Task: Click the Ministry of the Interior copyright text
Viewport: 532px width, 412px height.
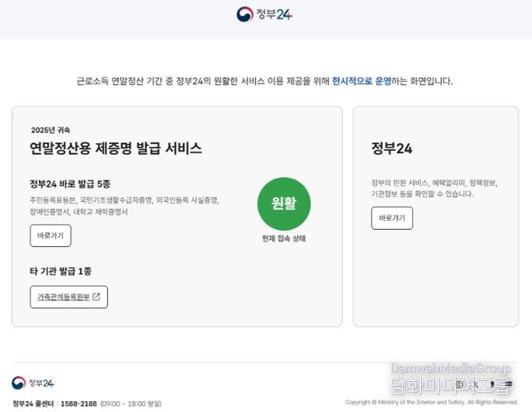Action: pos(432,403)
